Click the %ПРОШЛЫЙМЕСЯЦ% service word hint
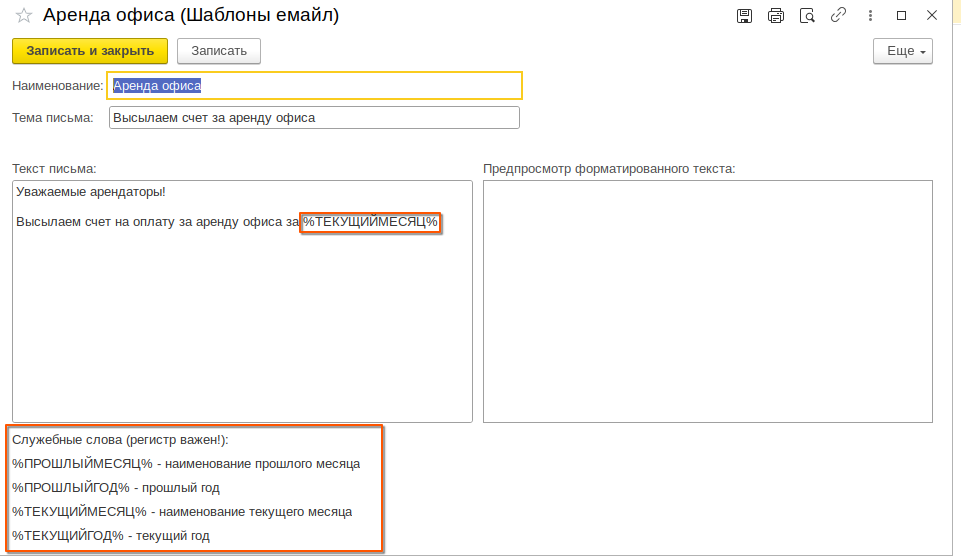This screenshot has width=961, height=558. point(82,464)
